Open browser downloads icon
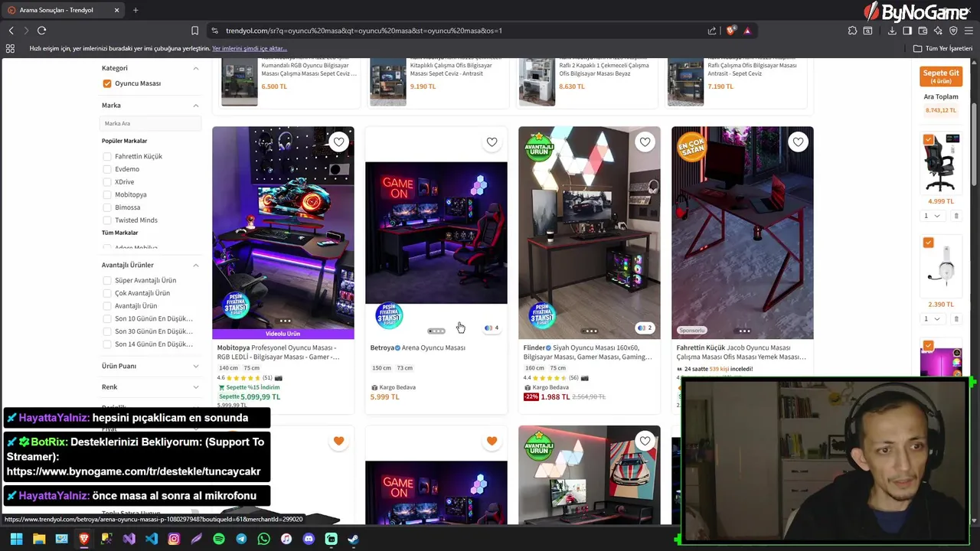980x551 pixels. pos(892,31)
